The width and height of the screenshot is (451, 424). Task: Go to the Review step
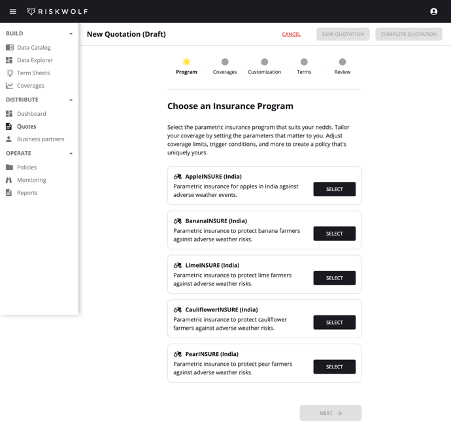pyautogui.click(x=342, y=66)
